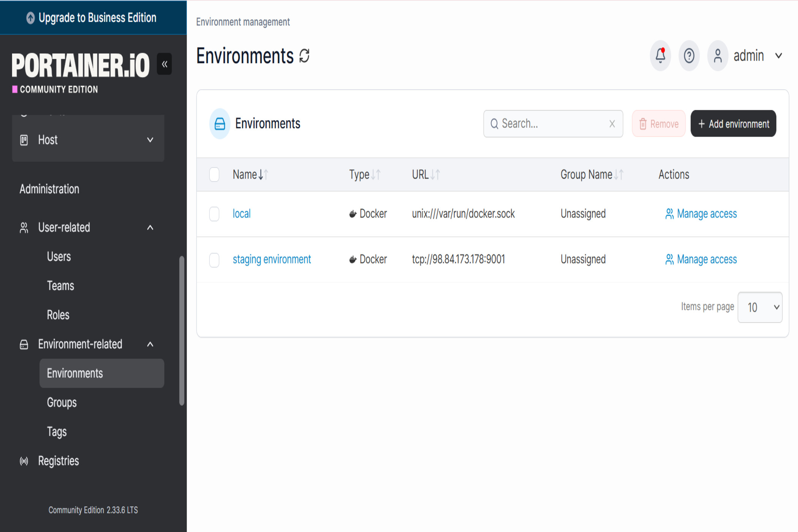
Task: Sort table by Type column arrows
Action: (x=375, y=175)
